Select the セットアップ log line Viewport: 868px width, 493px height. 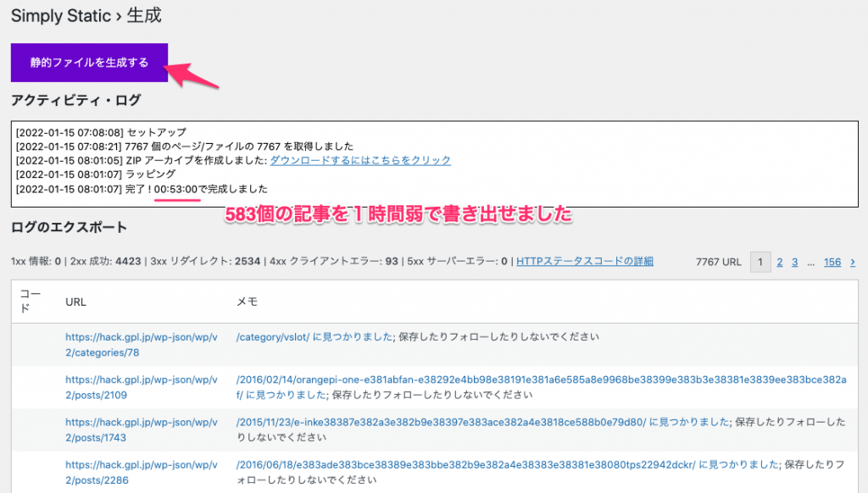[x=102, y=133]
